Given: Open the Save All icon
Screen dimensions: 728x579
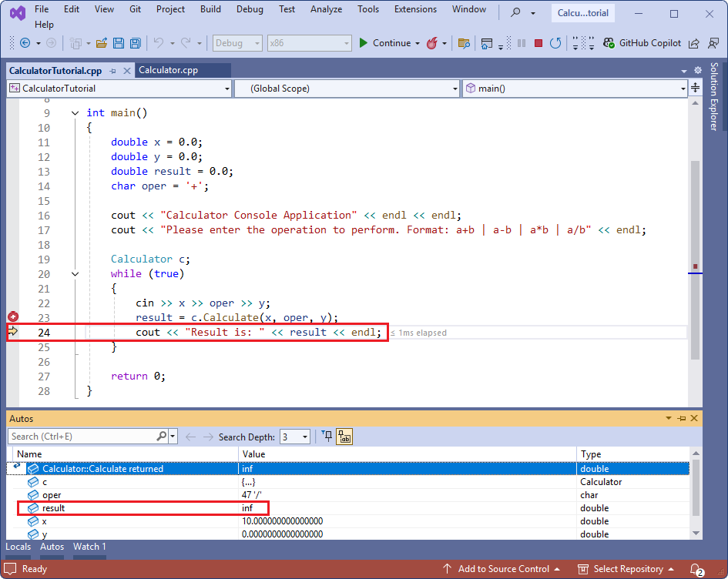Looking at the screenshot, I should [135, 43].
